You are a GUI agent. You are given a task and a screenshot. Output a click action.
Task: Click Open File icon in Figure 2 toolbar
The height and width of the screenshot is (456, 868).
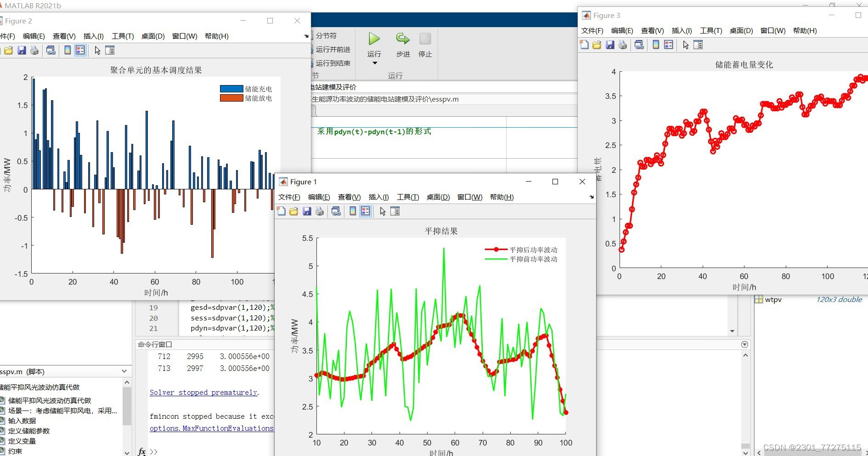(9, 51)
